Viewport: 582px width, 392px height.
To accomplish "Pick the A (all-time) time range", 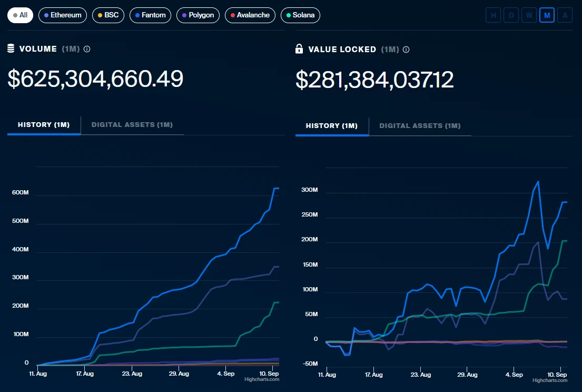I will 565,15.
